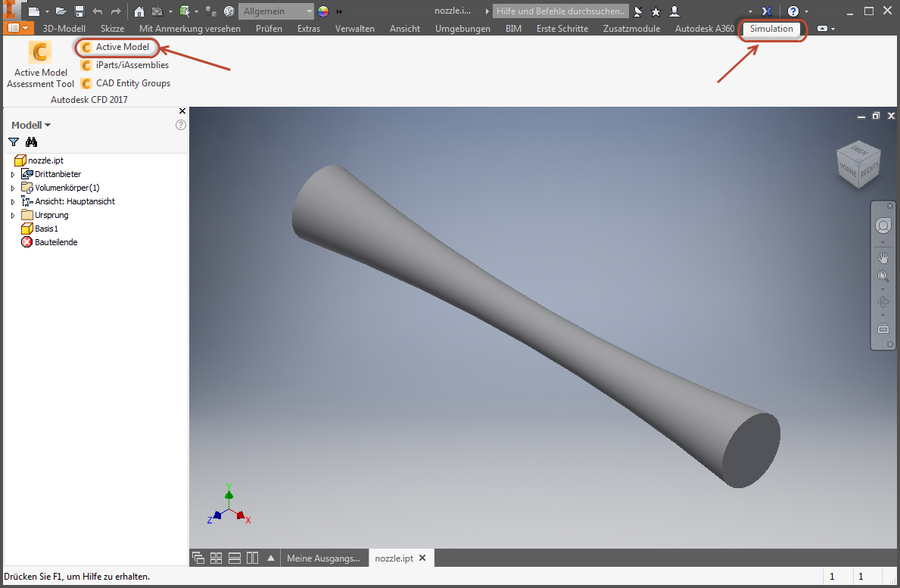The image size is (900, 588).
Task: Open Erste Schritte tab
Action: coord(562,28)
